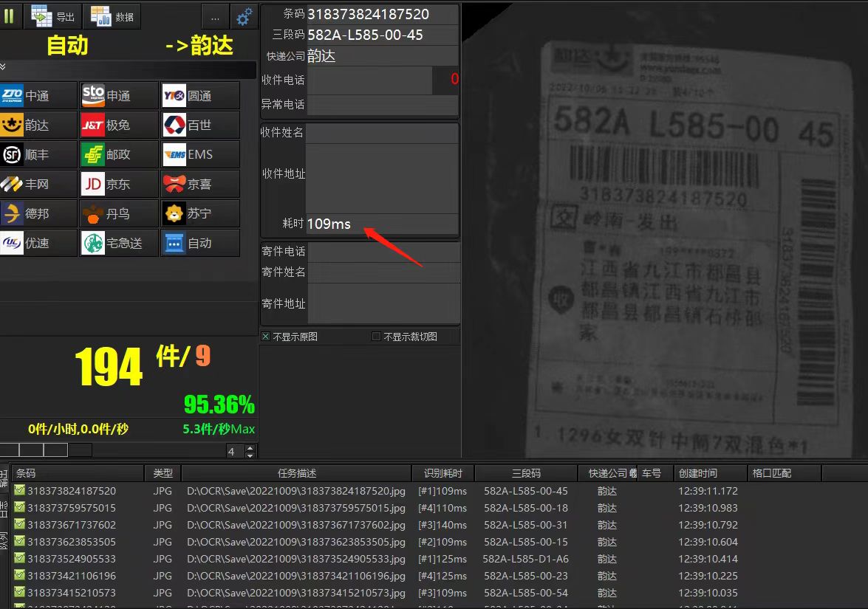Check the 不显示裁切图 checkbox
The height and width of the screenshot is (609, 868).
(x=377, y=337)
